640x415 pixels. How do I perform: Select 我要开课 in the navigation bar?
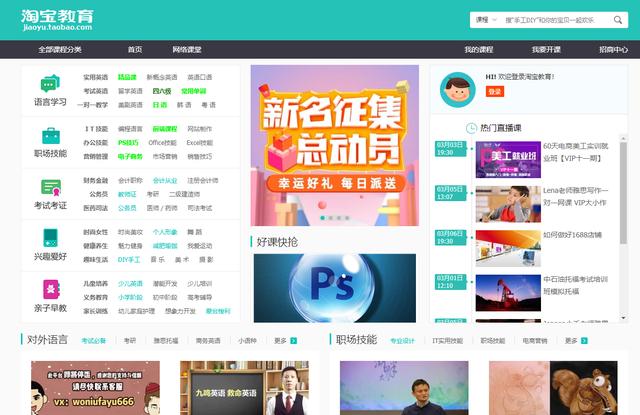[x=546, y=49]
